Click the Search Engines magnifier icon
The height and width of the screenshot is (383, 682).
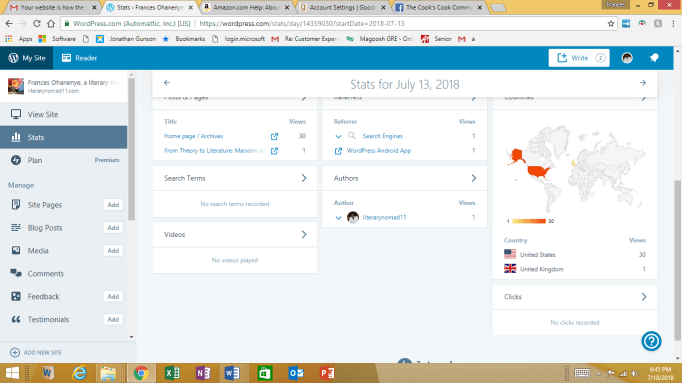click(352, 136)
